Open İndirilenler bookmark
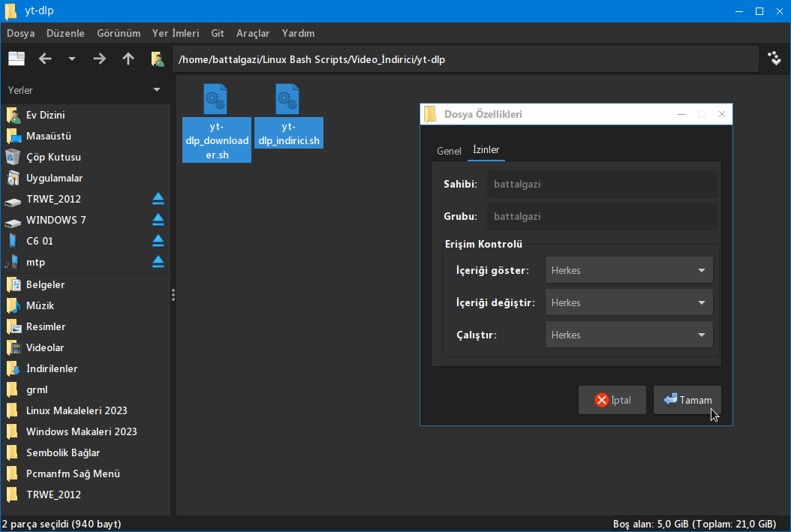This screenshot has width=791, height=532. click(86, 369)
